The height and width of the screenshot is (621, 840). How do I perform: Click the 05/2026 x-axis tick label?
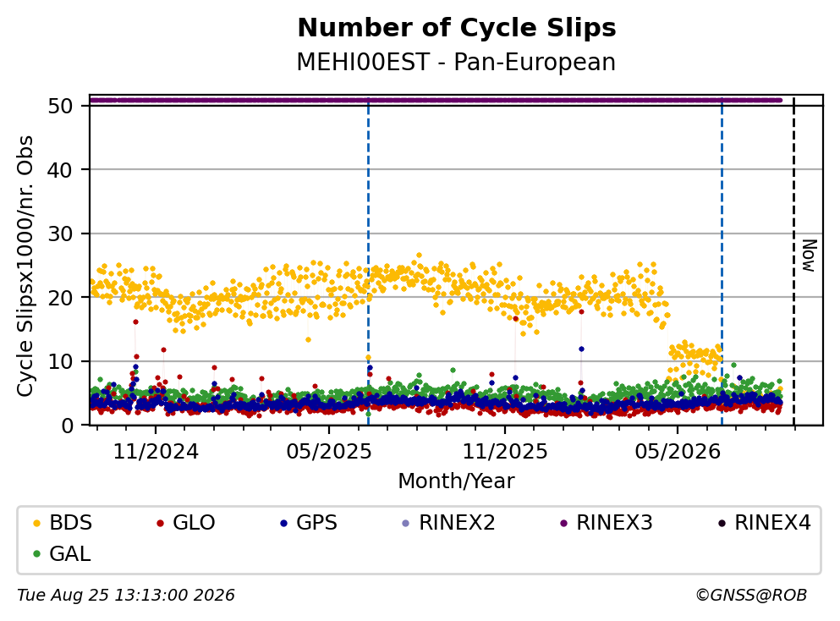678,452
